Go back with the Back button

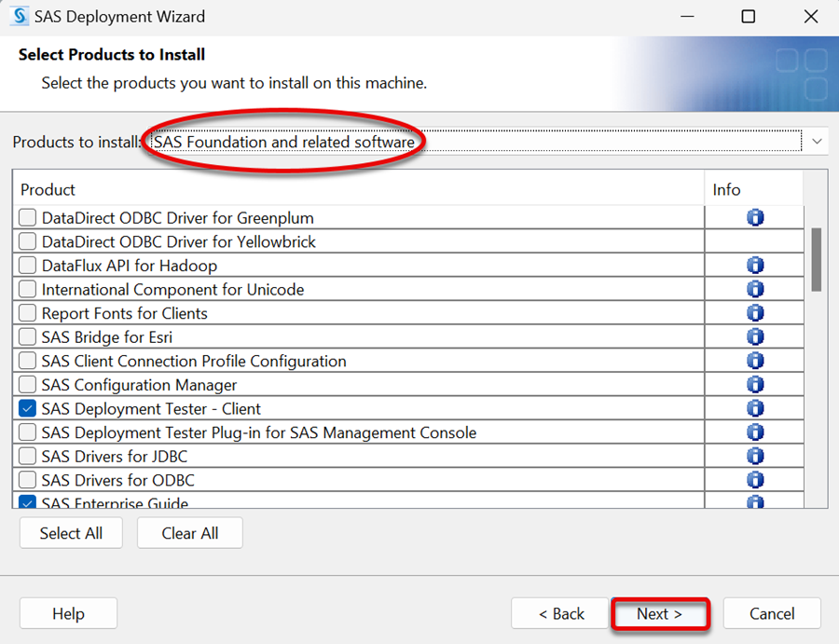[x=561, y=613]
